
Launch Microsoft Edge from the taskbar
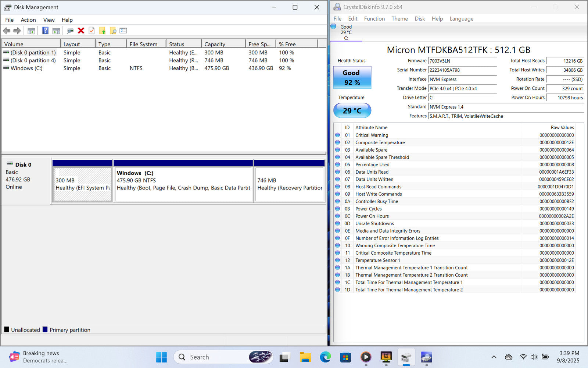(x=325, y=357)
